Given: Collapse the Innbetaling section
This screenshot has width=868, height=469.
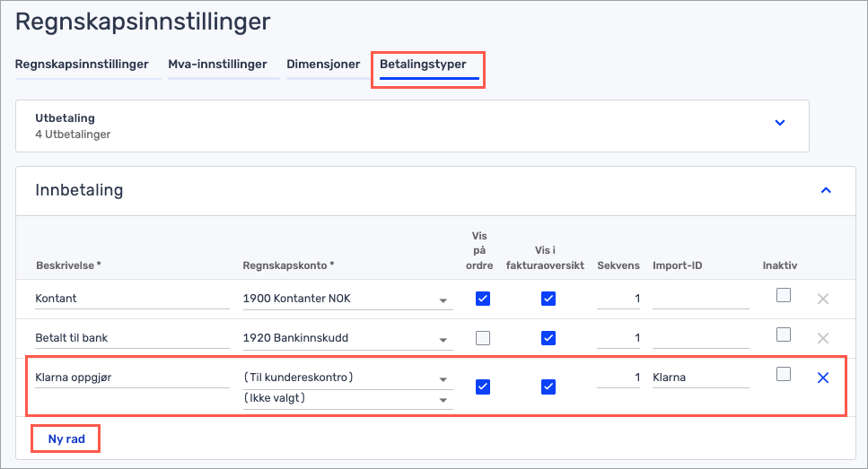Looking at the screenshot, I should coord(826,190).
